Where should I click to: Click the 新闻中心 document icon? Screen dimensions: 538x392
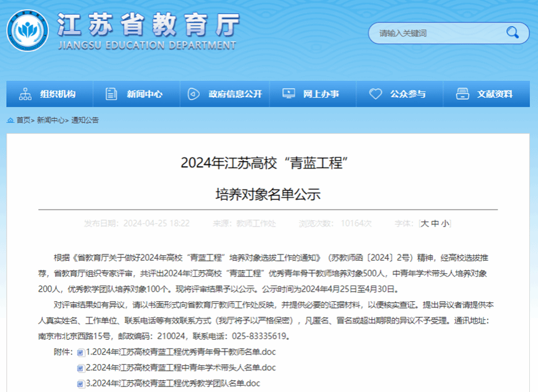(x=111, y=94)
